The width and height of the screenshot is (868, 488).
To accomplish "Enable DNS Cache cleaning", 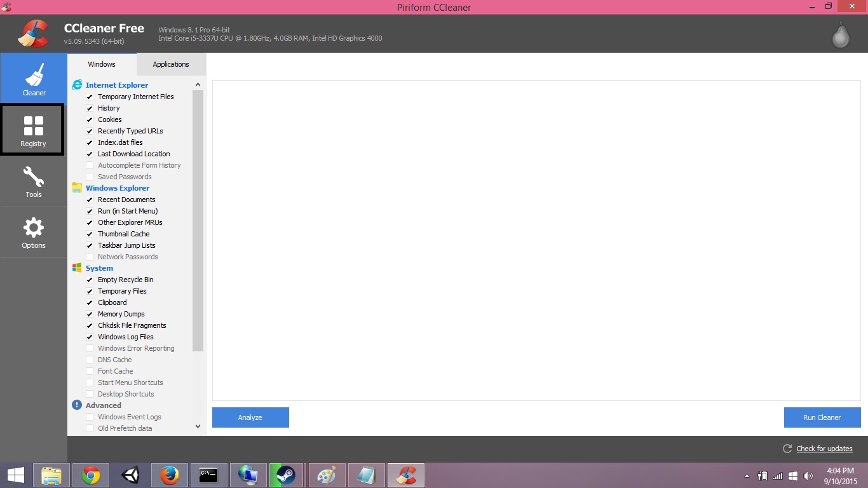I will [x=90, y=360].
